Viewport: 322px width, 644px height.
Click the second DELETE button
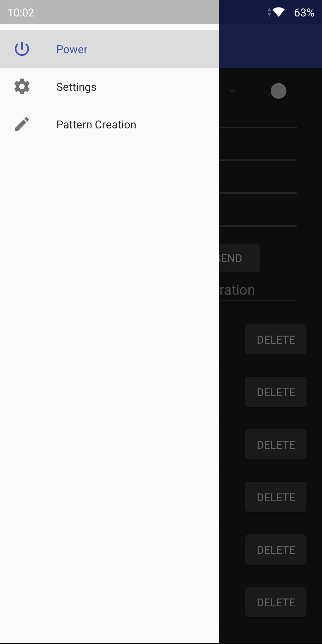pyautogui.click(x=276, y=392)
